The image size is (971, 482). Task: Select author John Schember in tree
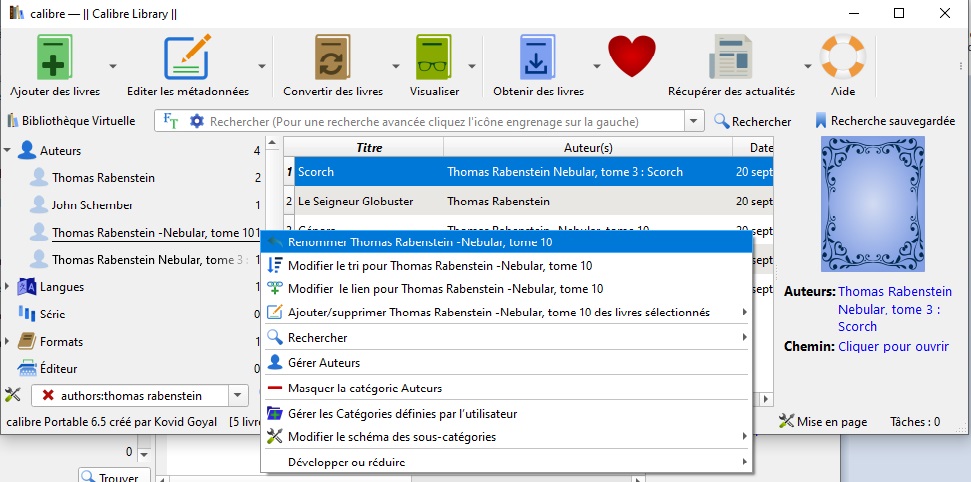[92, 205]
